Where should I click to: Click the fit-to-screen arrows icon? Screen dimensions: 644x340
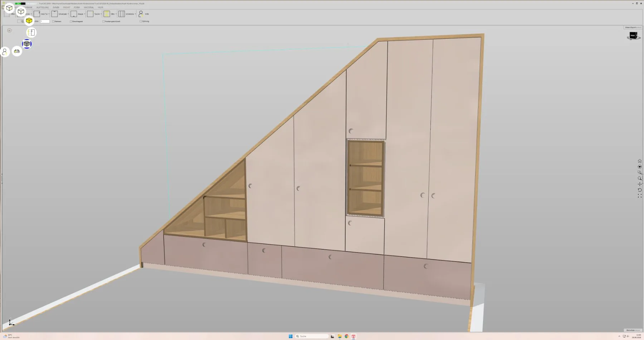coord(640,196)
